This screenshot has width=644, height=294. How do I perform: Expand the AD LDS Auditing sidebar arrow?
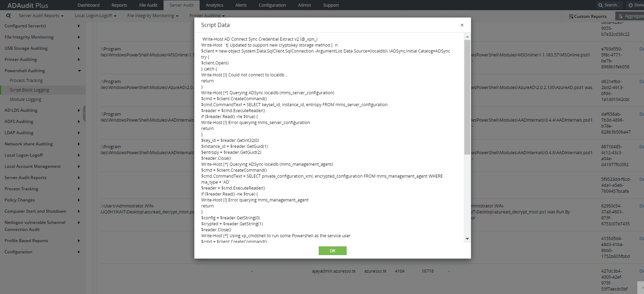pos(79,110)
